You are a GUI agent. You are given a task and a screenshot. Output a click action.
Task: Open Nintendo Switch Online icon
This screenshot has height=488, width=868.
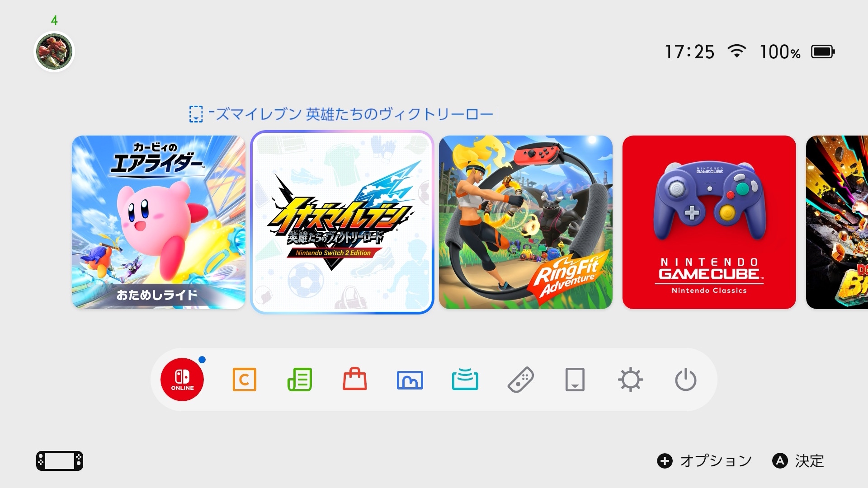(182, 380)
